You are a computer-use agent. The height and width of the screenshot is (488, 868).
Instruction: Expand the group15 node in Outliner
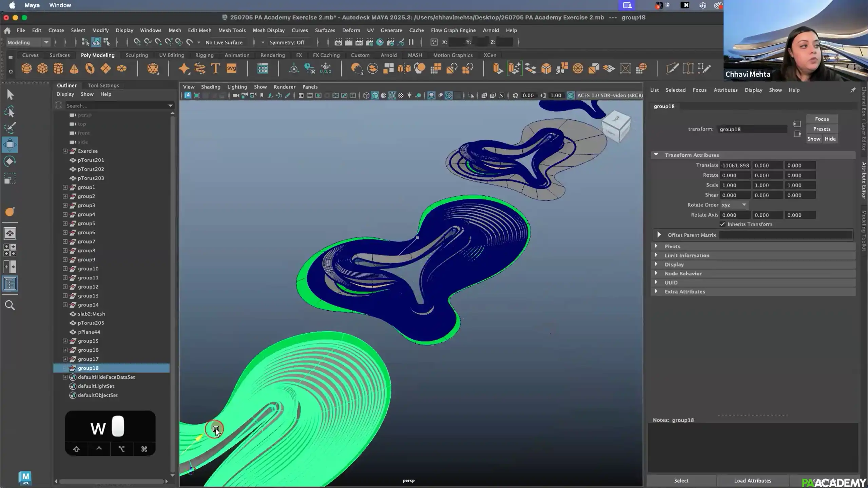[x=65, y=341]
